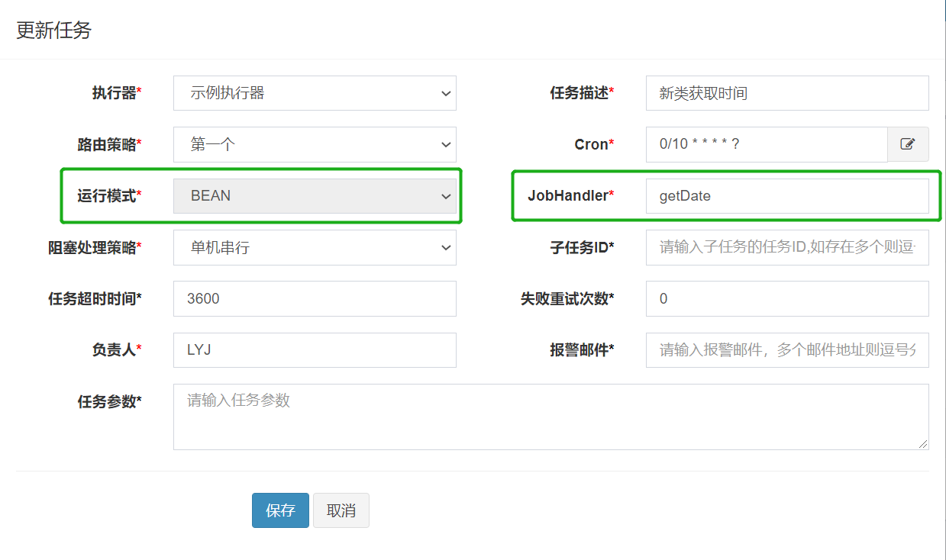Click the 任务参数 text area
Screen dimensions: 946x560
pos(550,417)
